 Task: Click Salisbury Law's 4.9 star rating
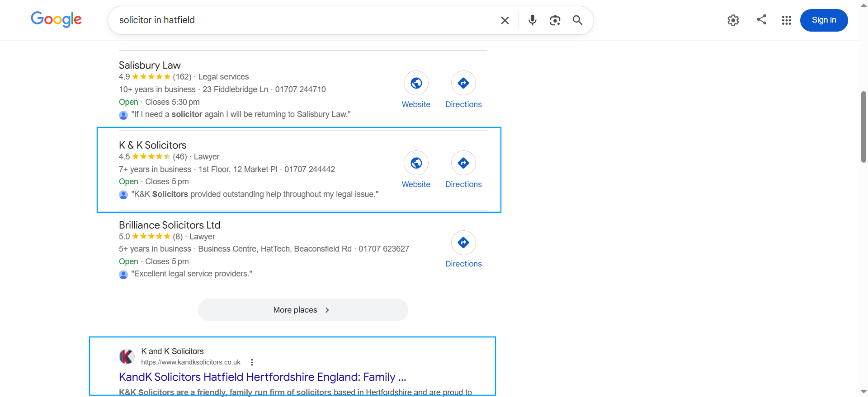(x=145, y=77)
